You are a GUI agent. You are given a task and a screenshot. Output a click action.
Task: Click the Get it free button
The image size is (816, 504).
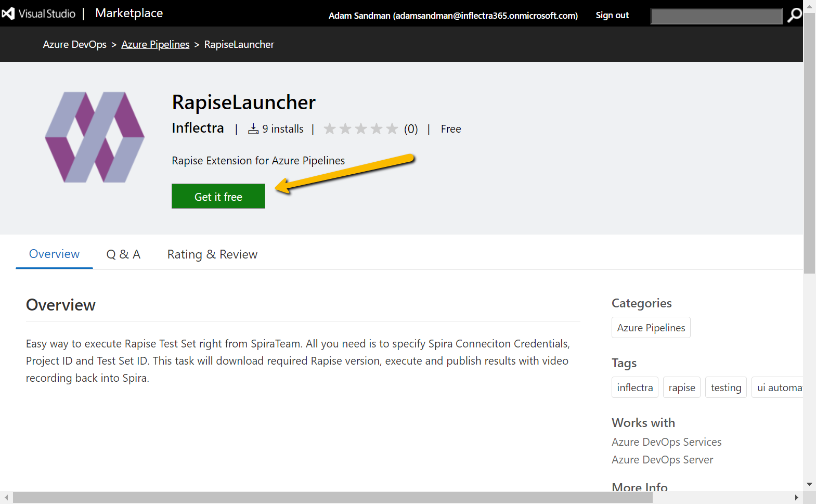point(218,196)
